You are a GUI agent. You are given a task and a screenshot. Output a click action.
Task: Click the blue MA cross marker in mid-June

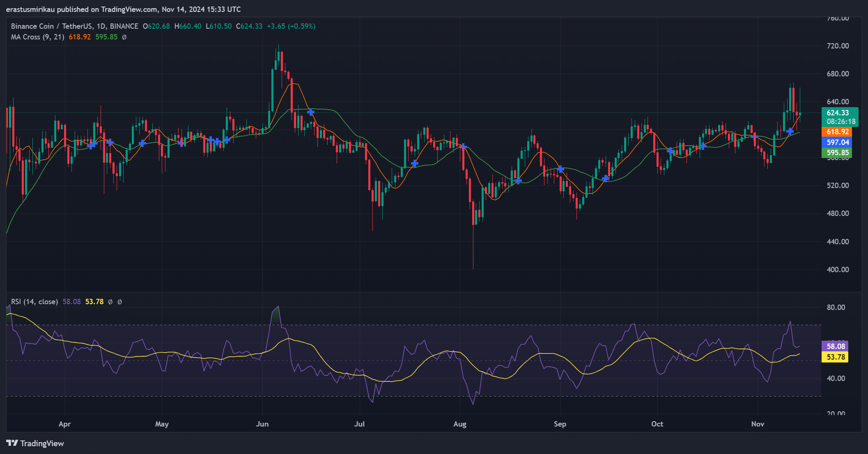(311, 112)
